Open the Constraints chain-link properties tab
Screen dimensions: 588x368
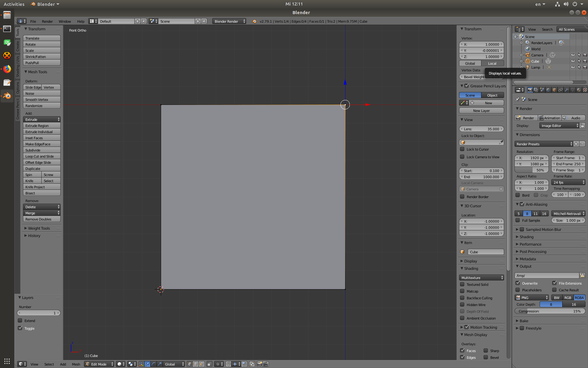(x=560, y=90)
